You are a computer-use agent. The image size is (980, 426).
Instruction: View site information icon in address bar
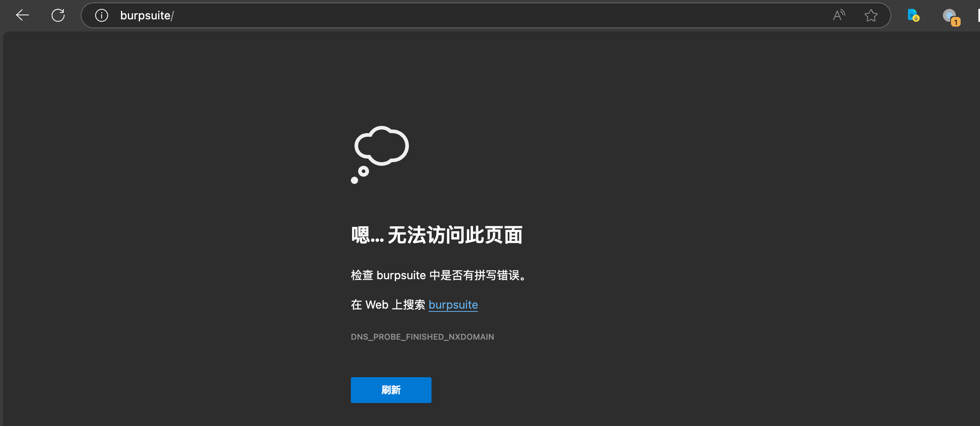(102, 15)
